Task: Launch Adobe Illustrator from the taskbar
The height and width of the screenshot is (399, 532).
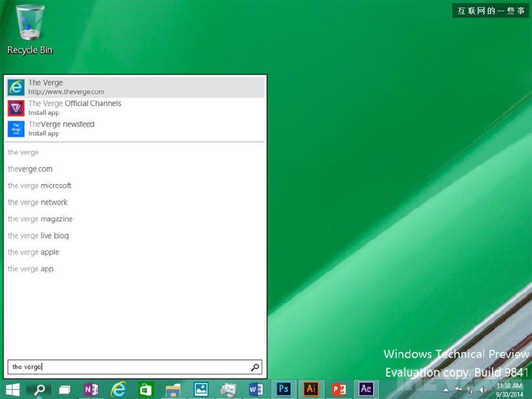Action: [x=311, y=389]
